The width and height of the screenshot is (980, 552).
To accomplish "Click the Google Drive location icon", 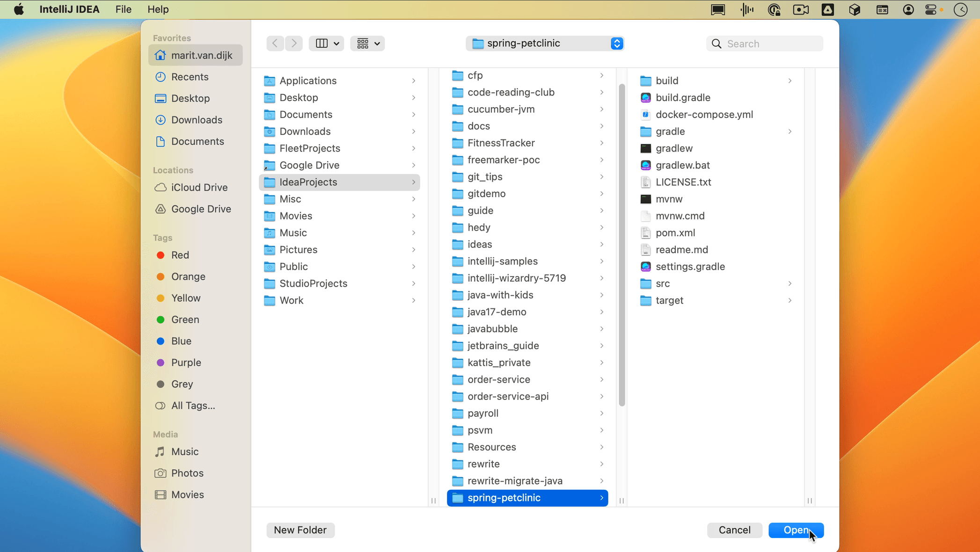I will pyautogui.click(x=161, y=209).
